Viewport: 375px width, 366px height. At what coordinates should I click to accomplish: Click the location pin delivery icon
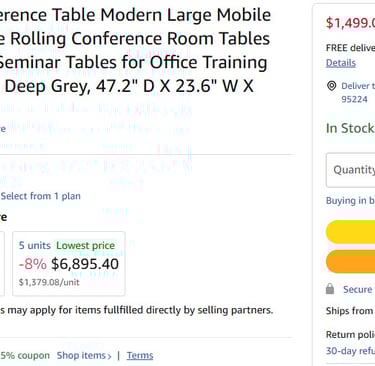pos(331,86)
